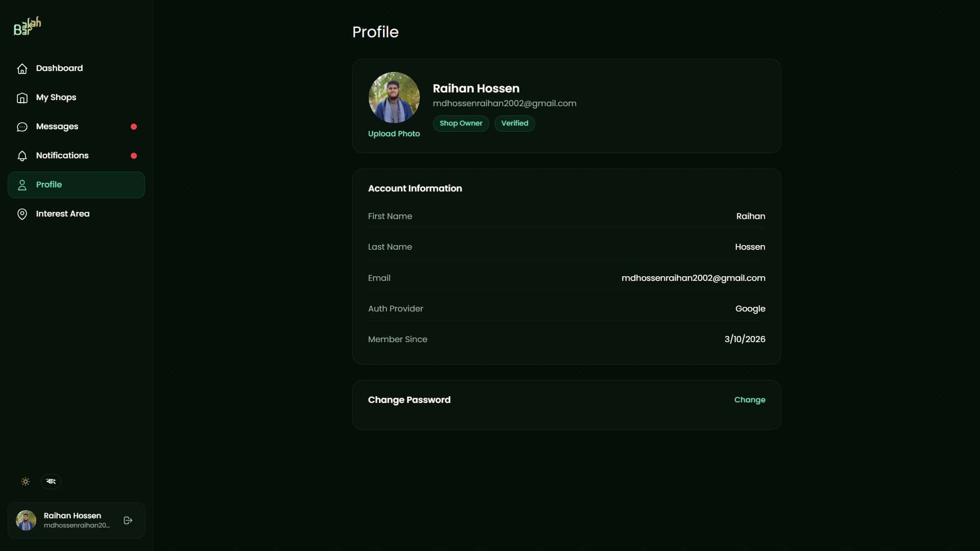Click the large profile photo avatar

point(394,98)
